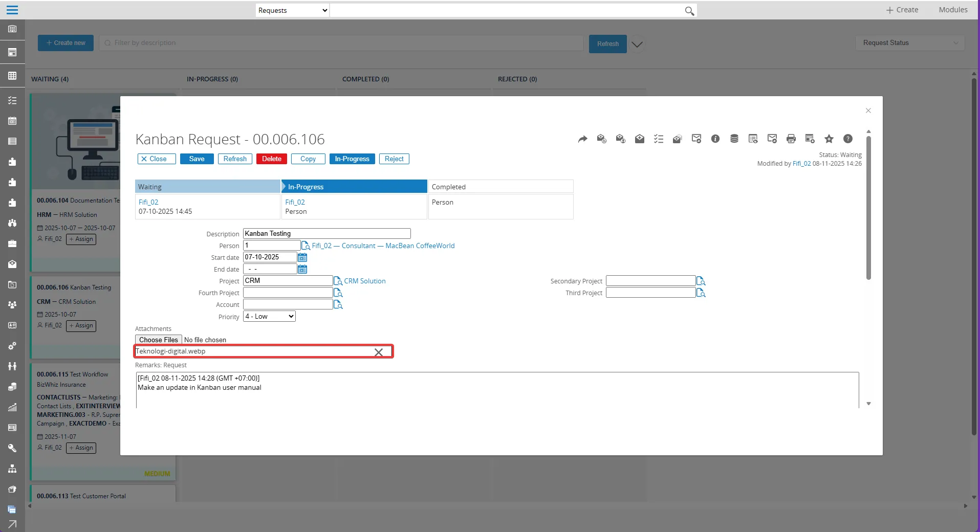Click the Save button
Viewport: 980px width, 532px height.
[197, 159]
